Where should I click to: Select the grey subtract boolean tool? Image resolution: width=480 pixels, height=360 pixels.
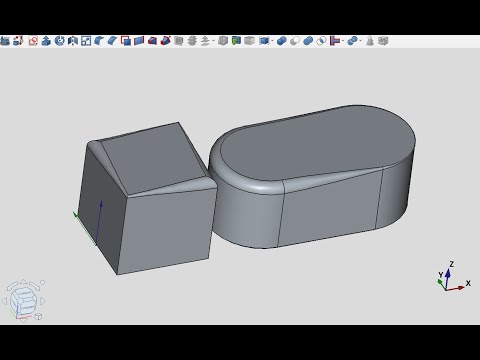[x=295, y=41]
